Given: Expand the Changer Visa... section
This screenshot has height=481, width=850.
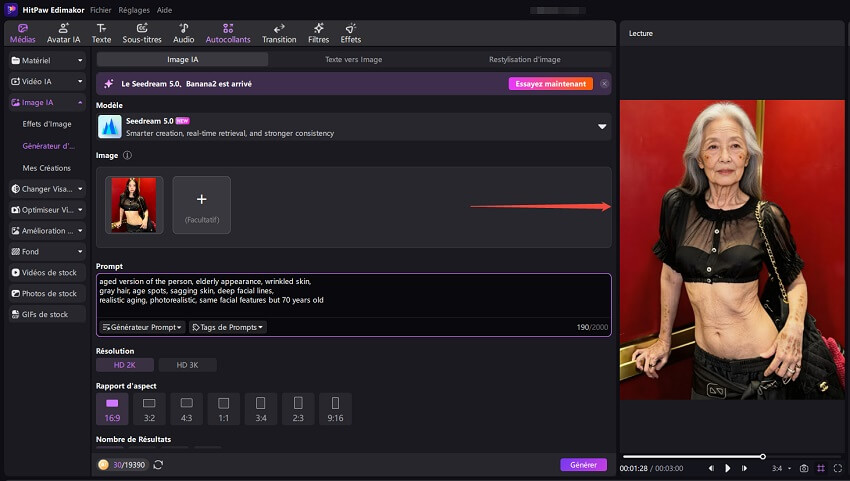Looking at the screenshot, I should (47, 189).
